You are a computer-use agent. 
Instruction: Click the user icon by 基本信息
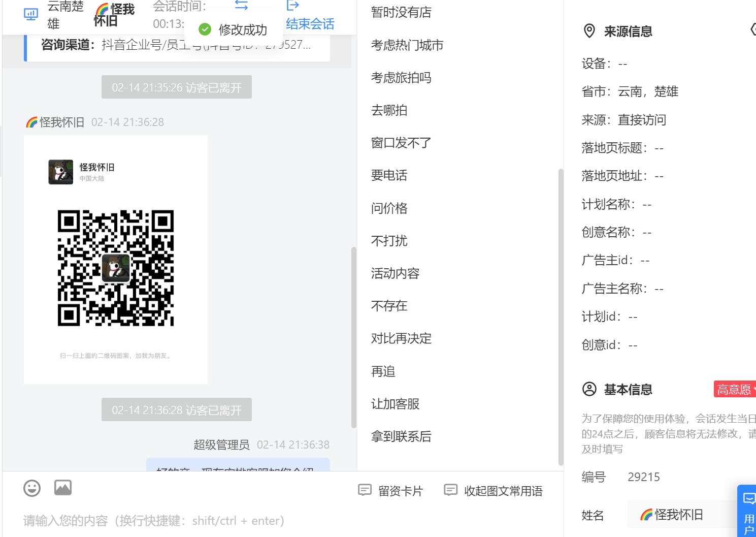click(x=589, y=389)
